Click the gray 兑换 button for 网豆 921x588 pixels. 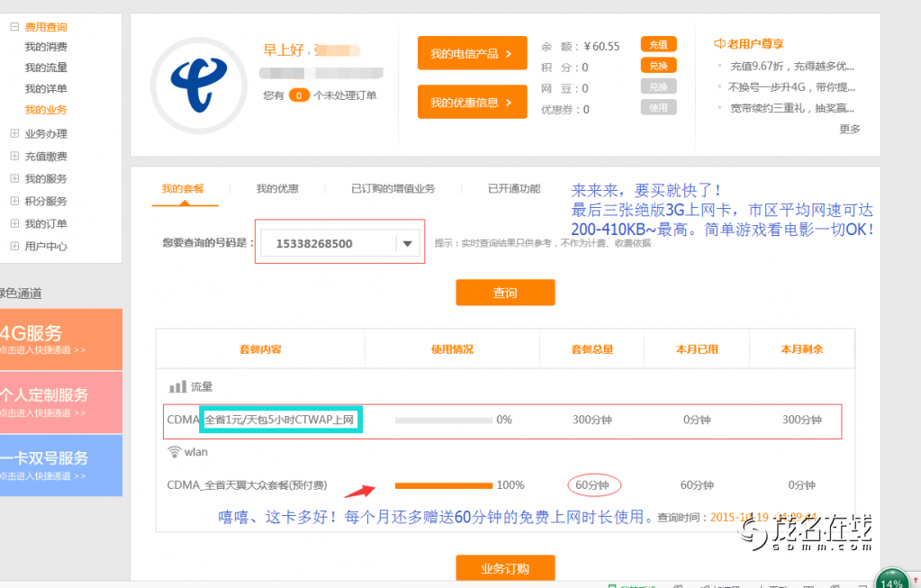point(658,86)
